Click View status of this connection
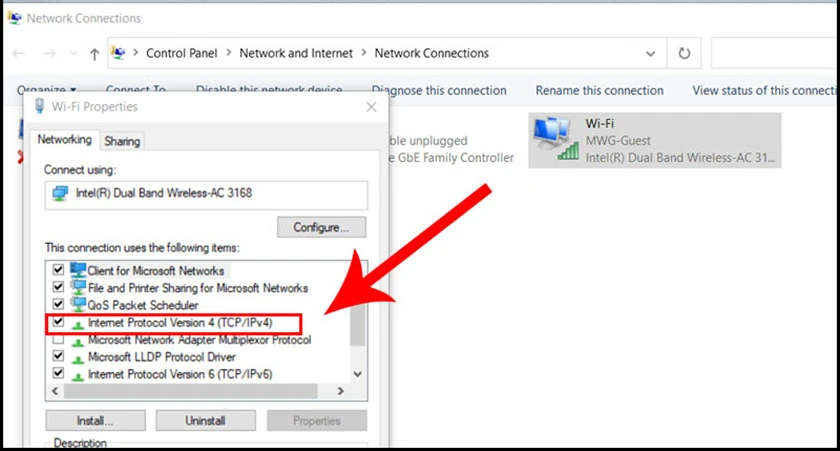Viewport: 840px width, 451px height. click(x=765, y=91)
